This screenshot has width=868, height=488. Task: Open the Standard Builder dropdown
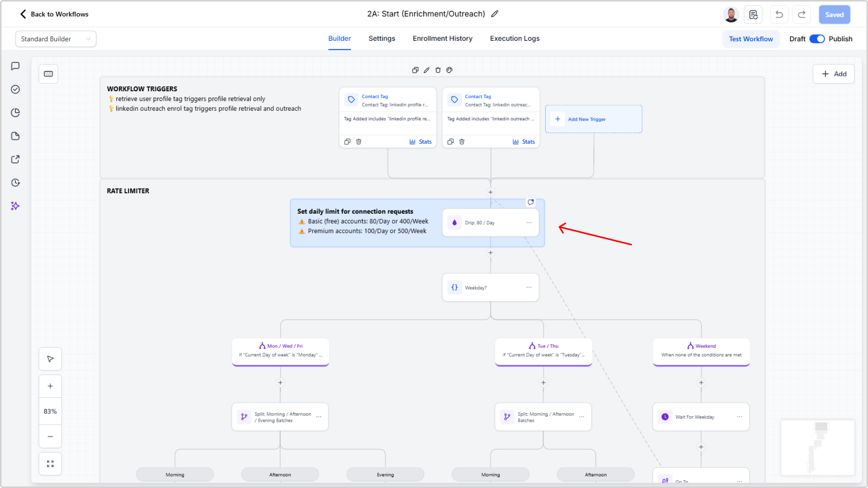point(56,39)
